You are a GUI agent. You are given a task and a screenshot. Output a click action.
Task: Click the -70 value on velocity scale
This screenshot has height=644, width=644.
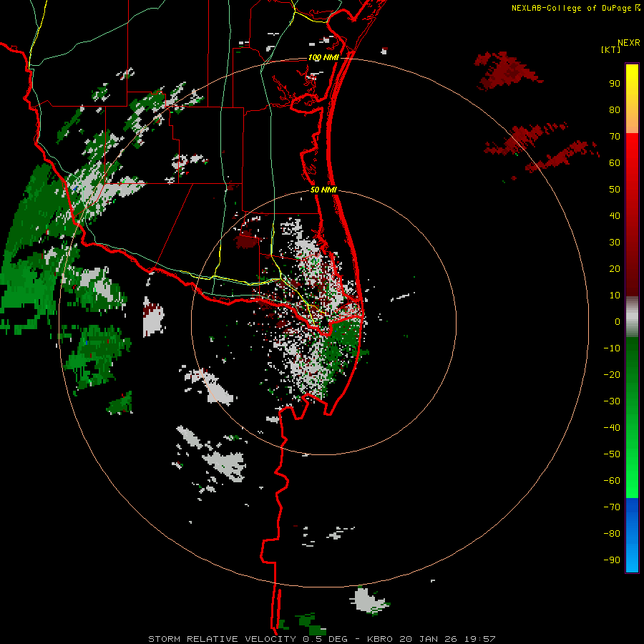tap(612, 507)
